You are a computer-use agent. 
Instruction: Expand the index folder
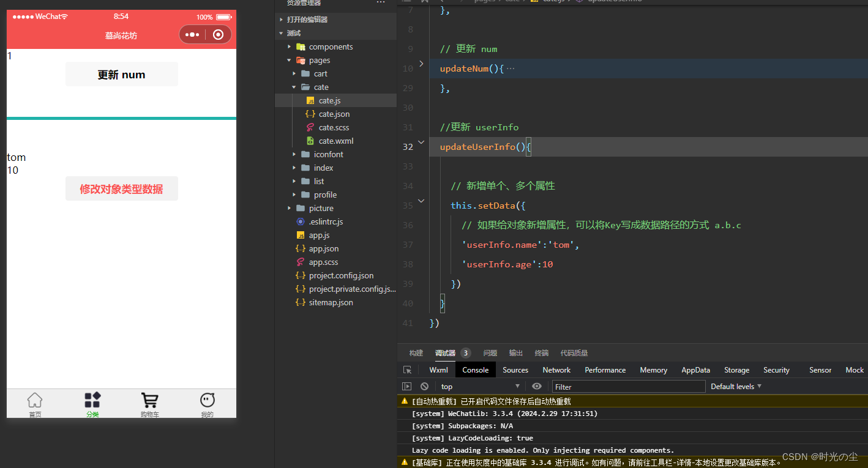point(335,168)
